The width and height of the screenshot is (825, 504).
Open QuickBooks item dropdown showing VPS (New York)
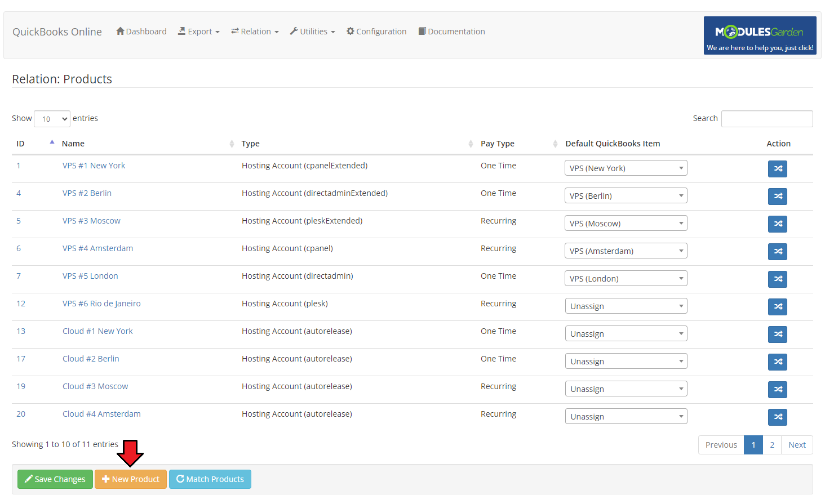[x=626, y=168]
